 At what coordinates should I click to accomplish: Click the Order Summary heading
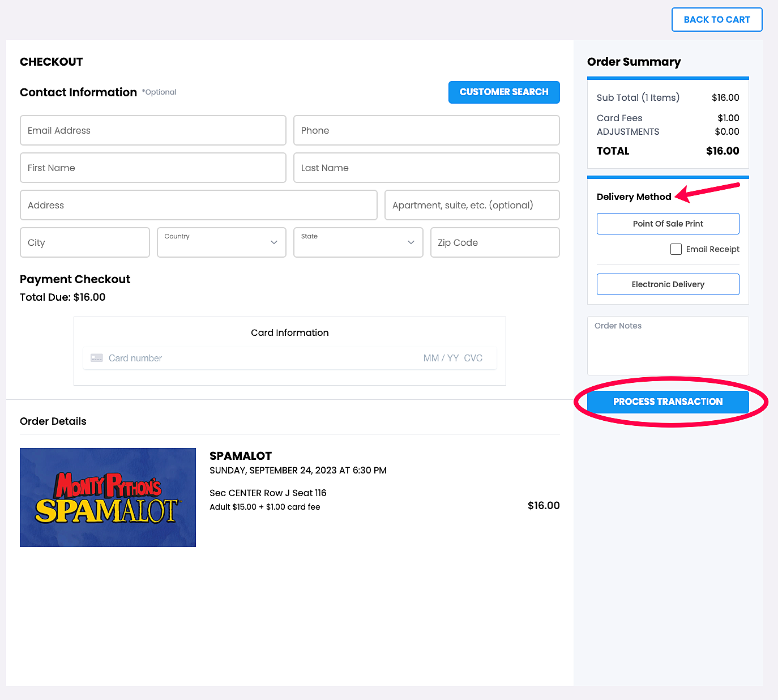point(634,62)
